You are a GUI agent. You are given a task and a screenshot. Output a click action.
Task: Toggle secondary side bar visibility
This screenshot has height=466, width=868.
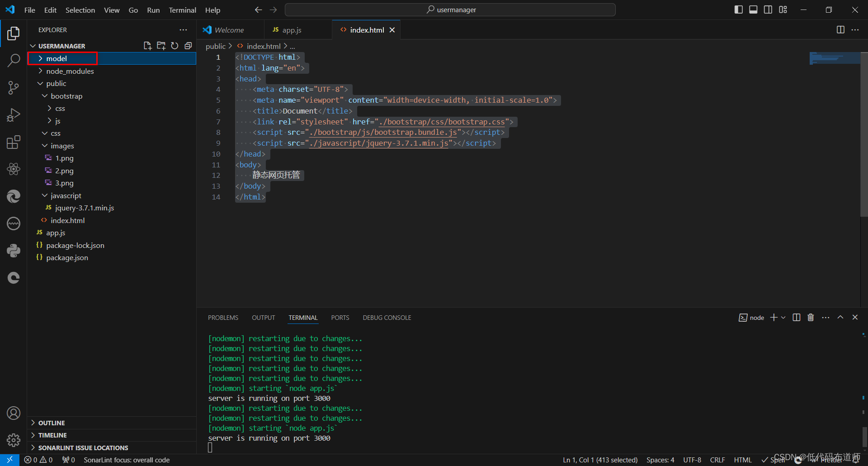[x=768, y=10]
